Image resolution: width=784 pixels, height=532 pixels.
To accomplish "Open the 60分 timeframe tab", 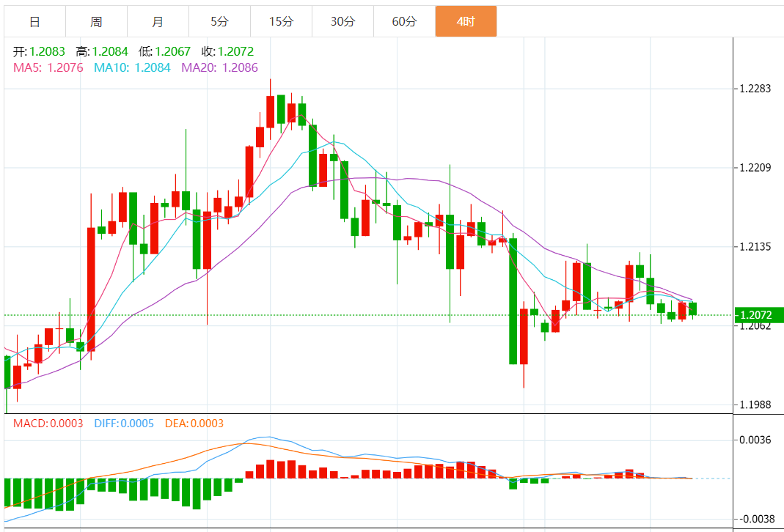I will (x=404, y=21).
